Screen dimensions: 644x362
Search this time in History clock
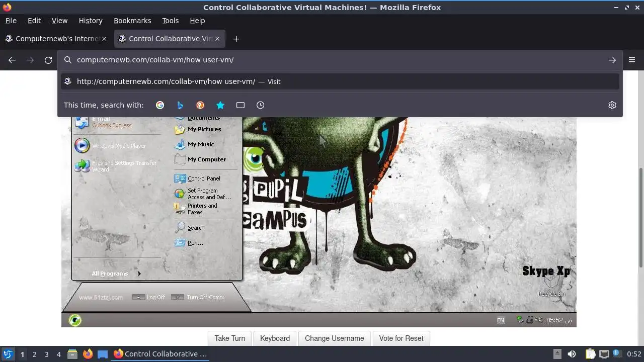(260, 105)
